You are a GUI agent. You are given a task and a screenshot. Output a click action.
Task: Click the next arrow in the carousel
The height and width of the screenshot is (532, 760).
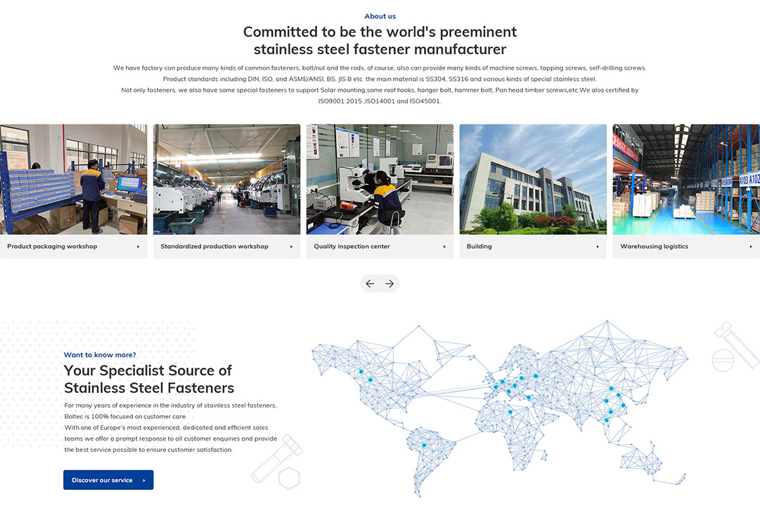389,283
